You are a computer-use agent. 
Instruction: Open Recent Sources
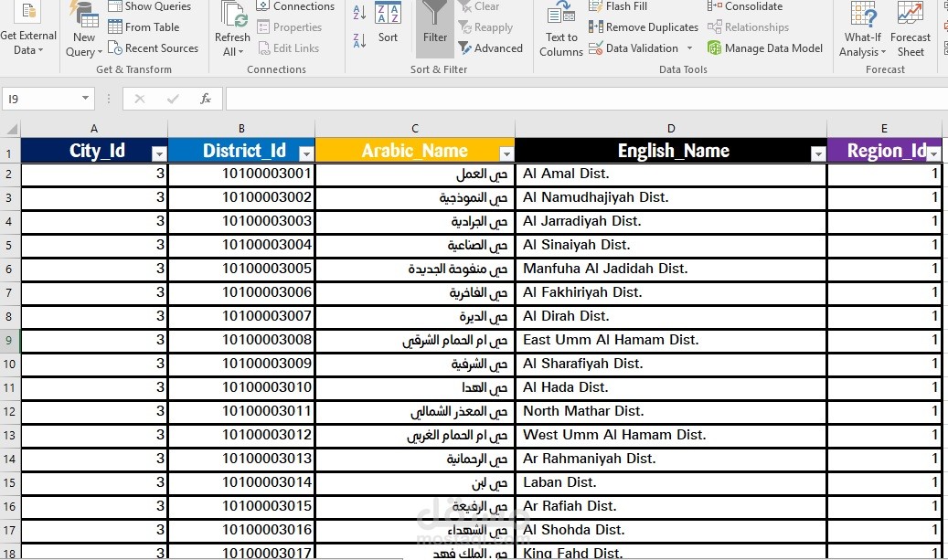pyautogui.click(x=153, y=48)
